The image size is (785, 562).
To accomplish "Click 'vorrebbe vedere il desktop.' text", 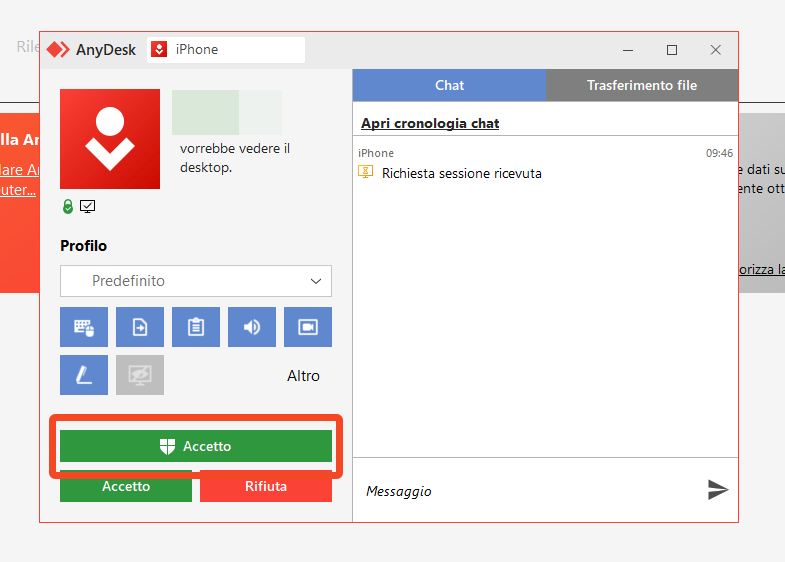I will point(235,158).
